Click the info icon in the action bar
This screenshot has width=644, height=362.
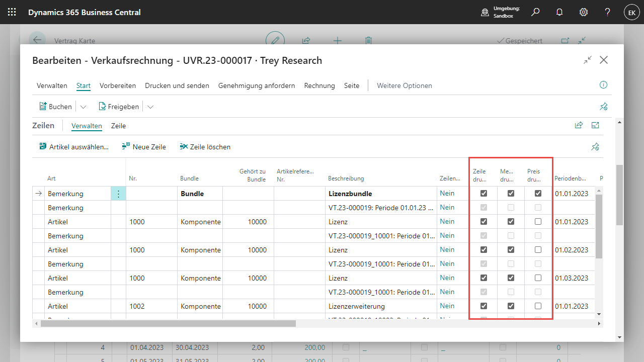pos(604,85)
